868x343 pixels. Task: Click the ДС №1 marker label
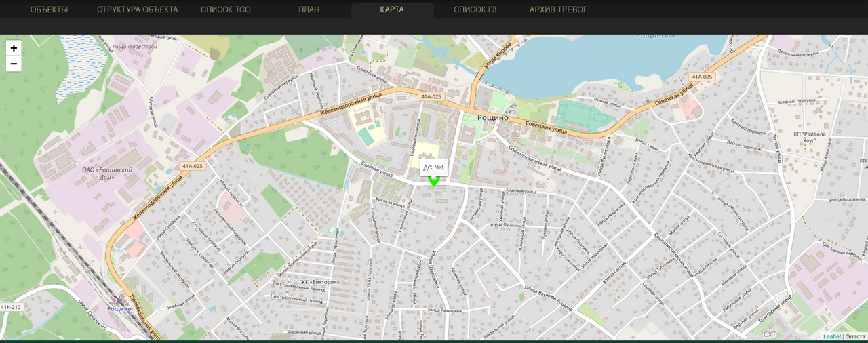433,167
